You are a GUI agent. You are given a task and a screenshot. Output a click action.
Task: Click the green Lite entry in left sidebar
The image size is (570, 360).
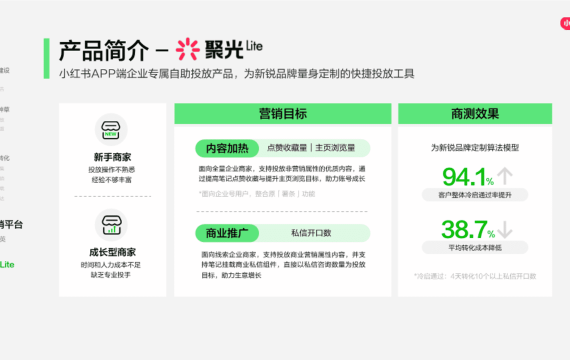7,265
